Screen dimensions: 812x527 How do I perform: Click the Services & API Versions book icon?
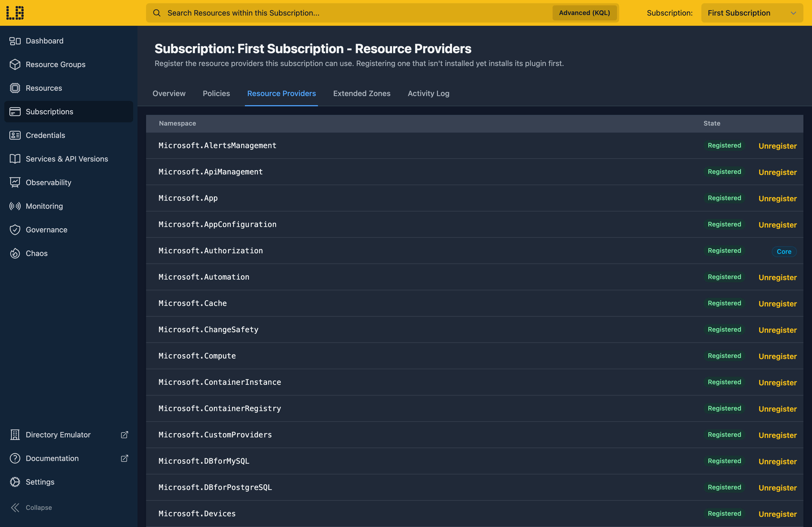tap(15, 159)
